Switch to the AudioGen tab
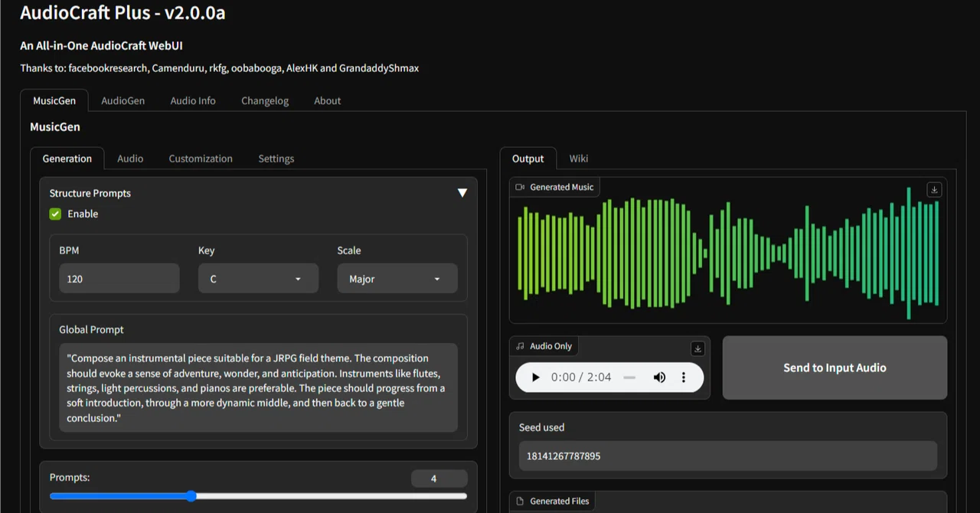 coord(122,100)
